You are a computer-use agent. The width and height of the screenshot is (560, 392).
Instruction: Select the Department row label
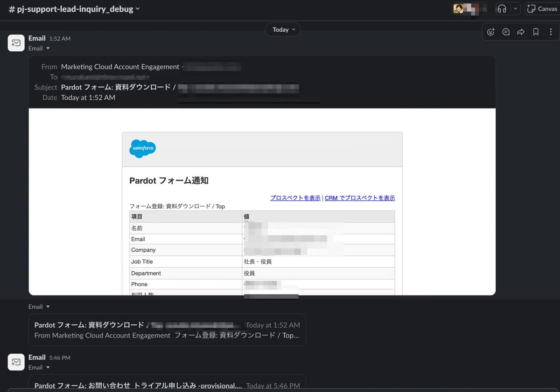tap(146, 273)
